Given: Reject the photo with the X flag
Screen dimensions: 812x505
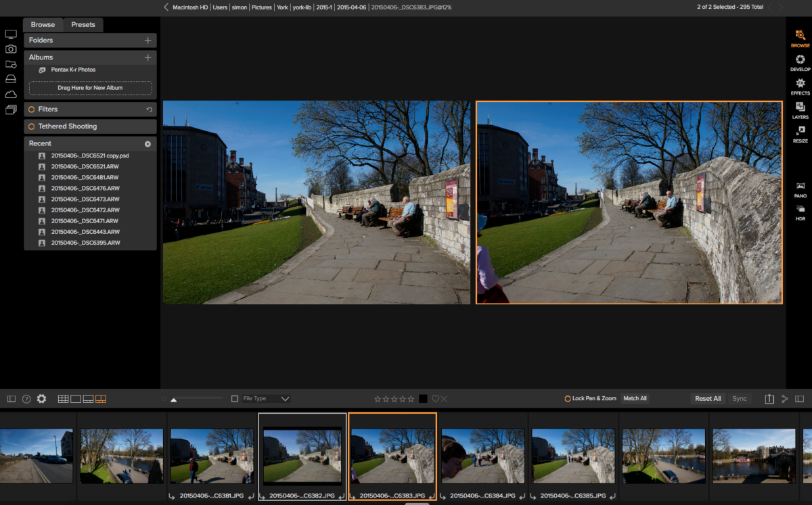Looking at the screenshot, I should (x=444, y=399).
